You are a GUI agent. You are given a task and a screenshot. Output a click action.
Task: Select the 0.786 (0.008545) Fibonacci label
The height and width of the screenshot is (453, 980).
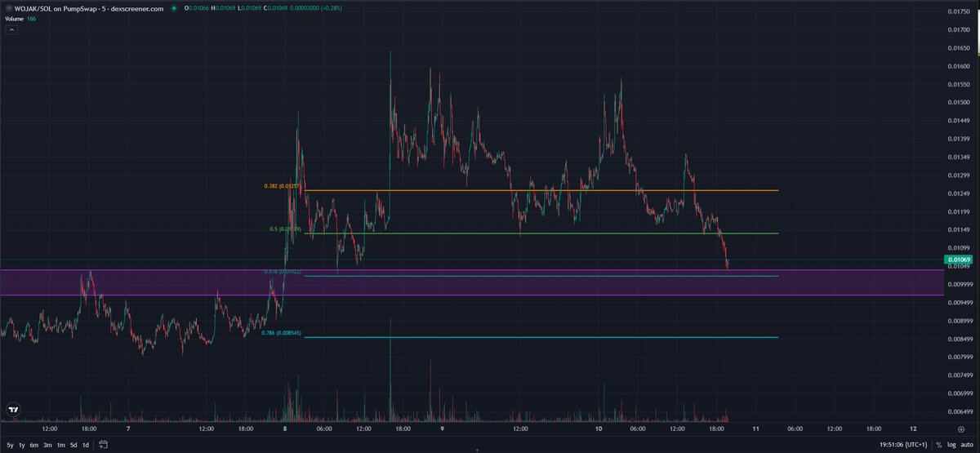[282, 333]
